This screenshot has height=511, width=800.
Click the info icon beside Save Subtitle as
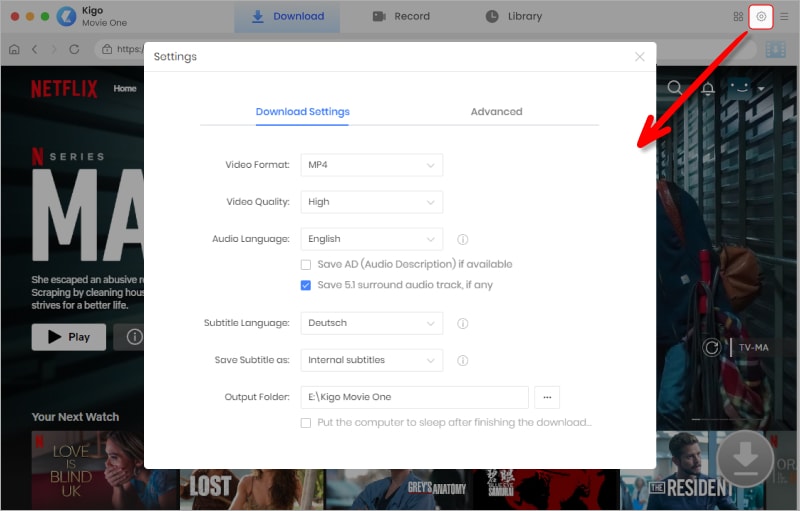pyautogui.click(x=463, y=361)
